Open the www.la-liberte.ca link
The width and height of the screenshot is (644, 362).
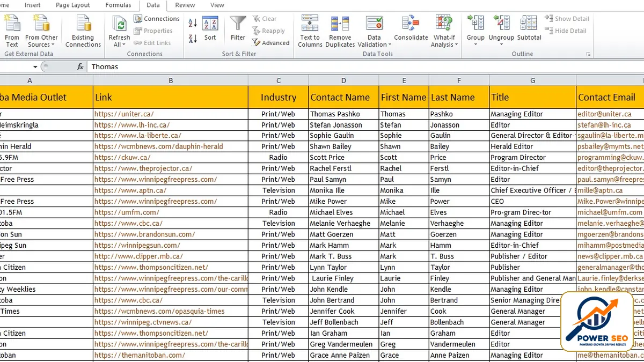coord(137,136)
